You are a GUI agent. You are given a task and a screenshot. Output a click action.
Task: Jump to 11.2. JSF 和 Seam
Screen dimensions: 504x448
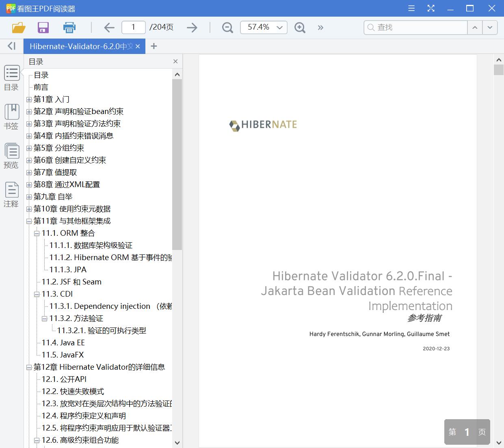click(71, 282)
